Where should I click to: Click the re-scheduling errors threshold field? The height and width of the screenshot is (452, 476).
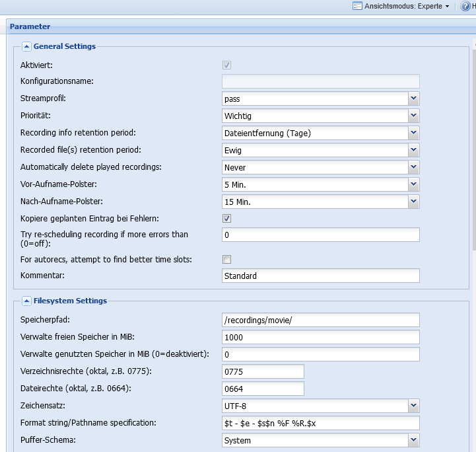tap(321, 235)
